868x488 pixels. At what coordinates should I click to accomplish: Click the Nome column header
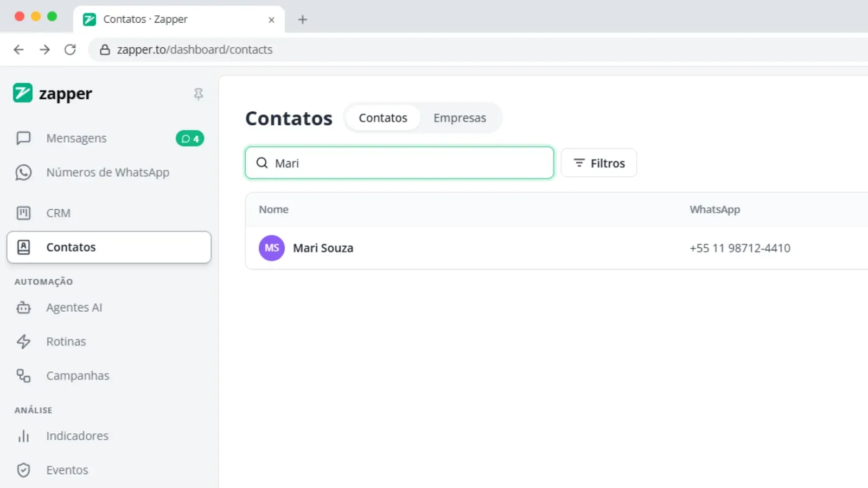click(x=273, y=209)
